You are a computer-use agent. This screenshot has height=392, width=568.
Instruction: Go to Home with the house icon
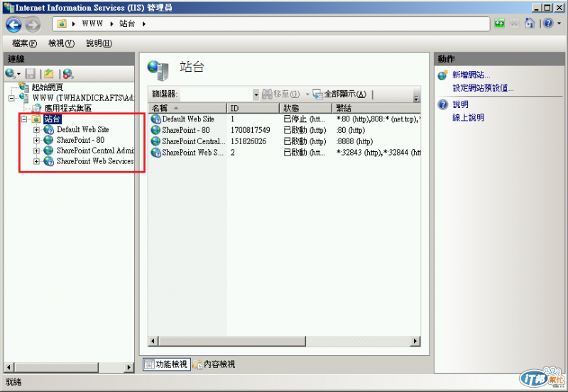[x=530, y=23]
